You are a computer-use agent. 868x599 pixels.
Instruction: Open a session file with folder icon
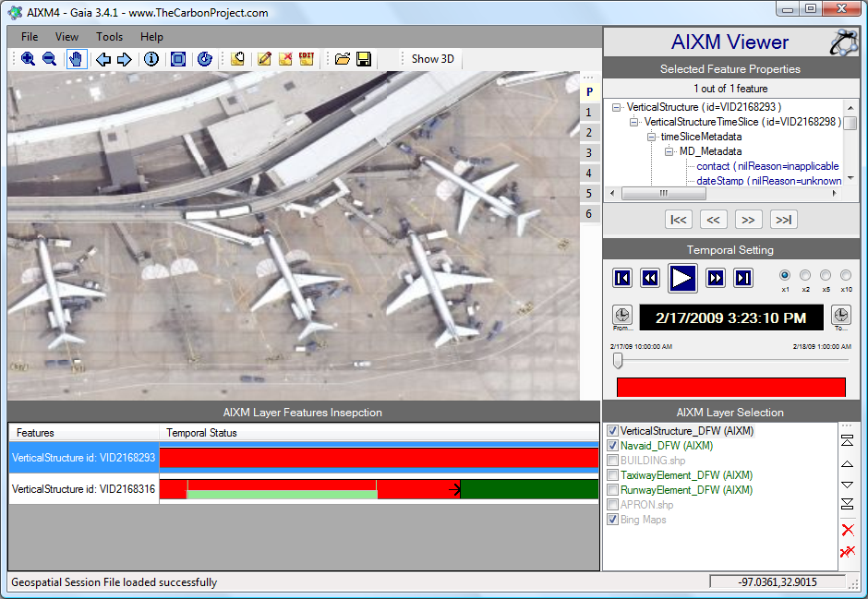point(343,59)
